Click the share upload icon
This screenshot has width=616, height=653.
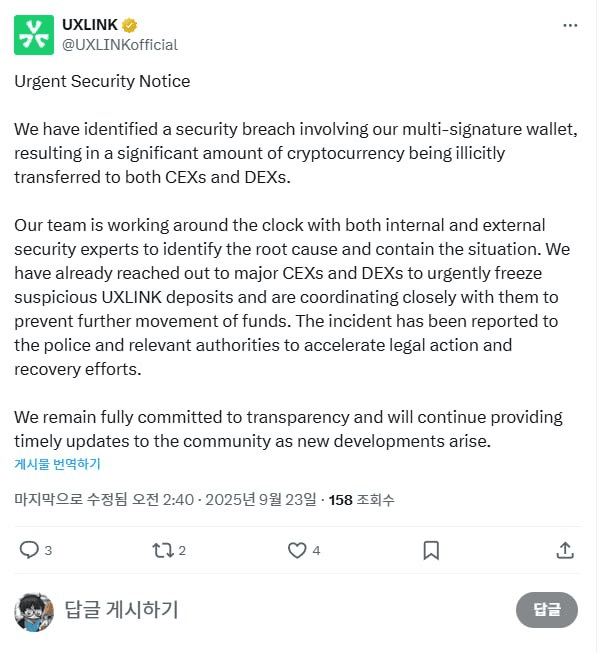tap(565, 550)
